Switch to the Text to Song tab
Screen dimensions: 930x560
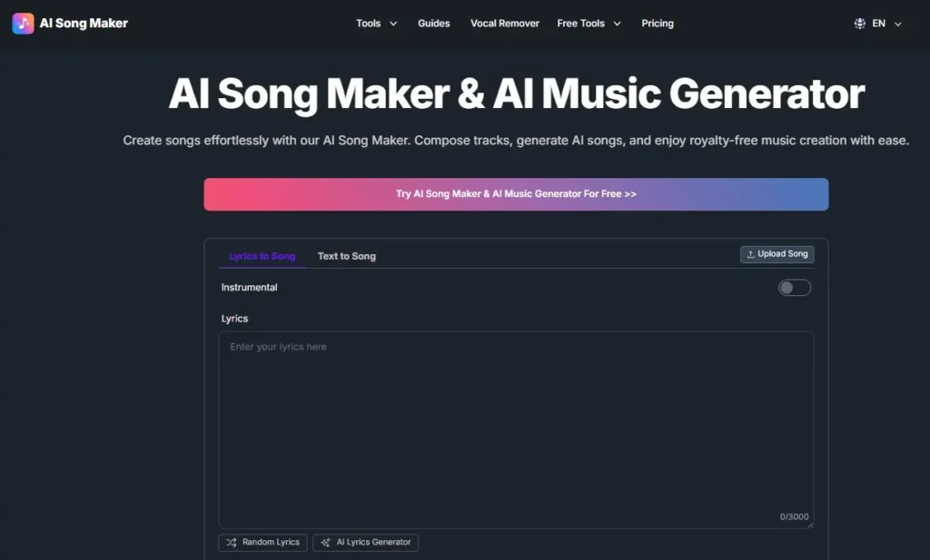346,256
